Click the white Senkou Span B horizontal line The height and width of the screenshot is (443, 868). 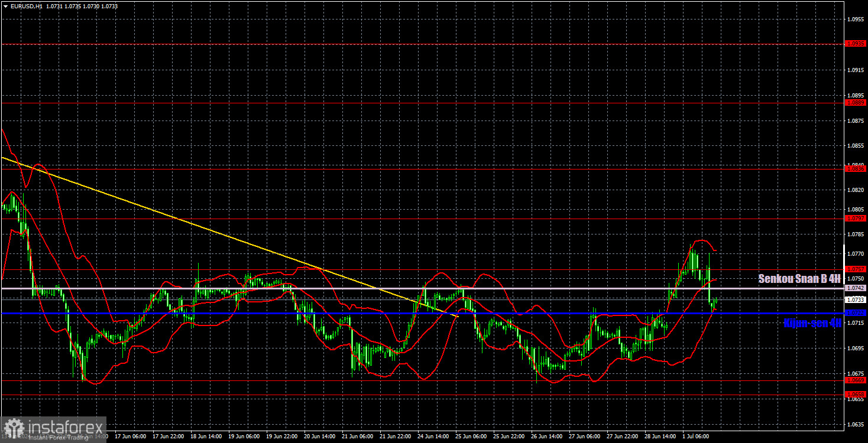coord(422,288)
